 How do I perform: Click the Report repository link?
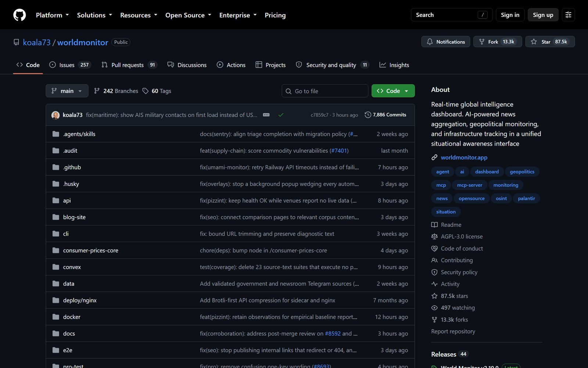click(x=453, y=331)
